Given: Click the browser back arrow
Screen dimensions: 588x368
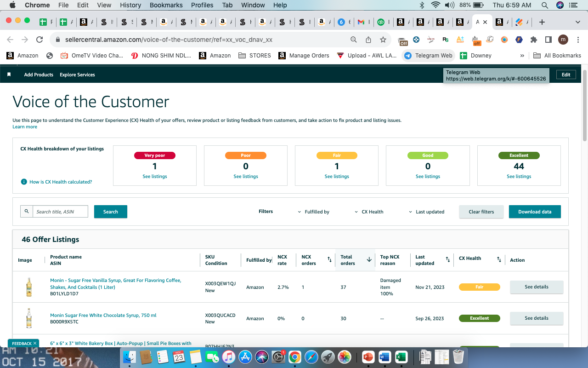Looking at the screenshot, I should (10, 40).
